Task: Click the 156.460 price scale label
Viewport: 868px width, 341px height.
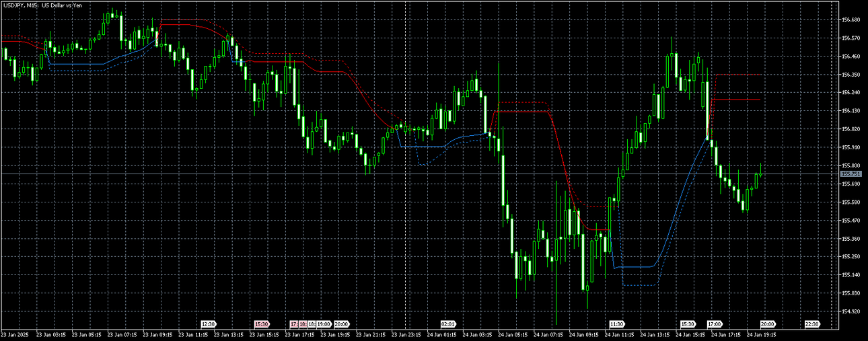Action: 852,56
